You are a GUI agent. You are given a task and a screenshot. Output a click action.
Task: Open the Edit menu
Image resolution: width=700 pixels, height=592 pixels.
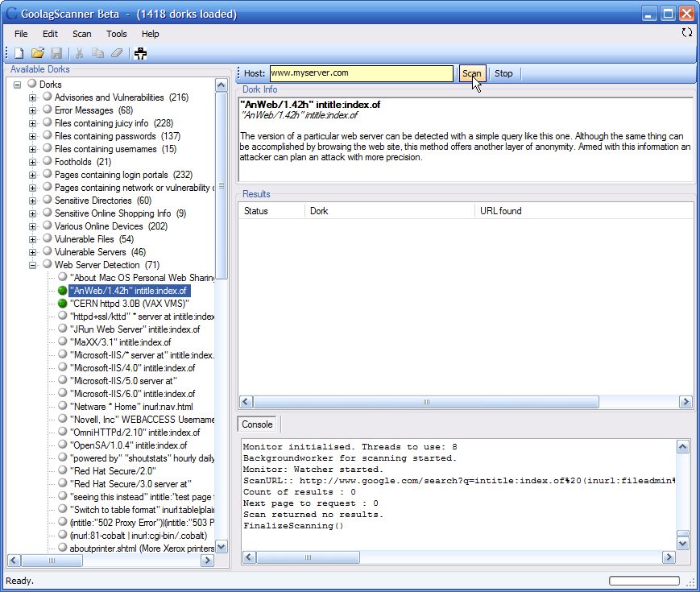(50, 34)
